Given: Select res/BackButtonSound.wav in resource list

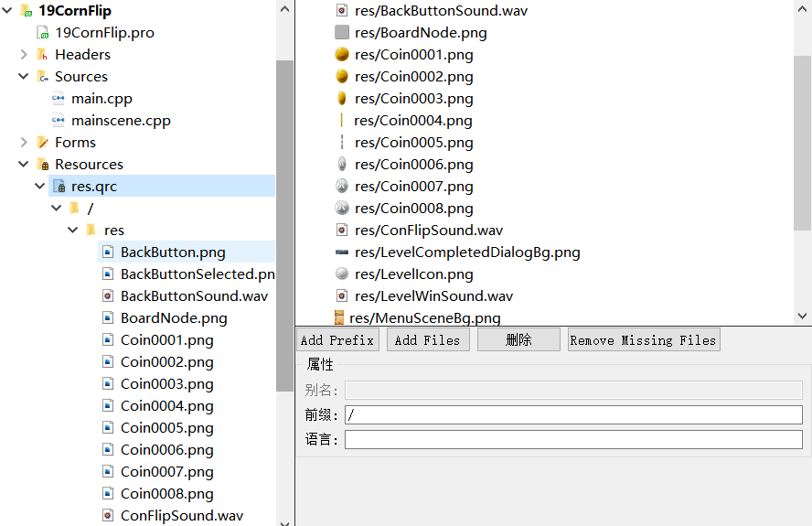Looking at the screenshot, I should tap(442, 10).
